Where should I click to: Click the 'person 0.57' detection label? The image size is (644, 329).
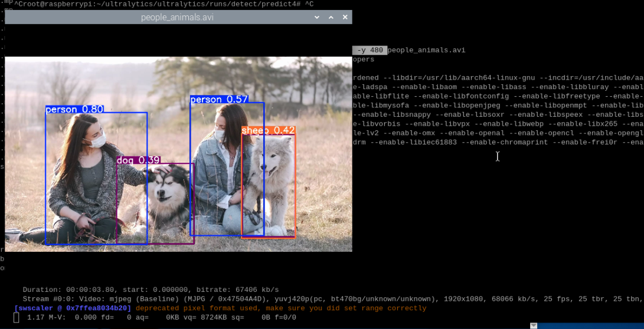219,99
